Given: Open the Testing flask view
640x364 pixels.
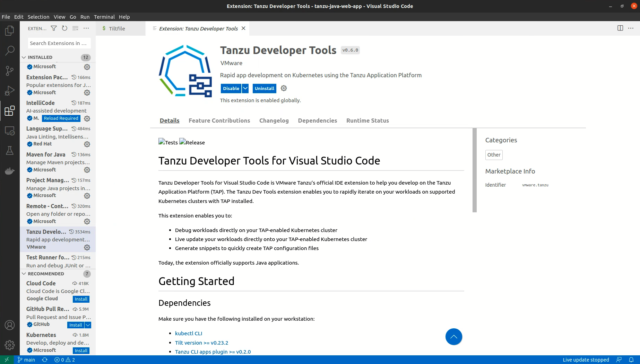Looking at the screenshot, I should (x=10, y=151).
